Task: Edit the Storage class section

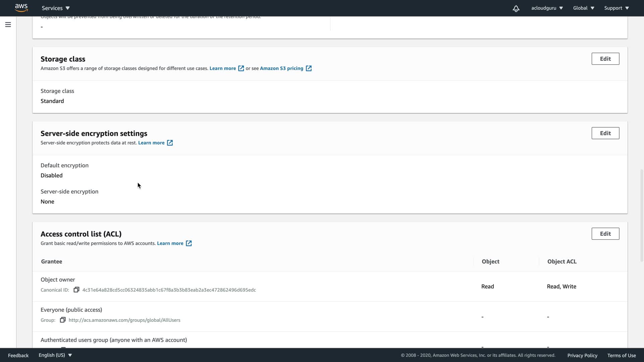Action: (605, 59)
